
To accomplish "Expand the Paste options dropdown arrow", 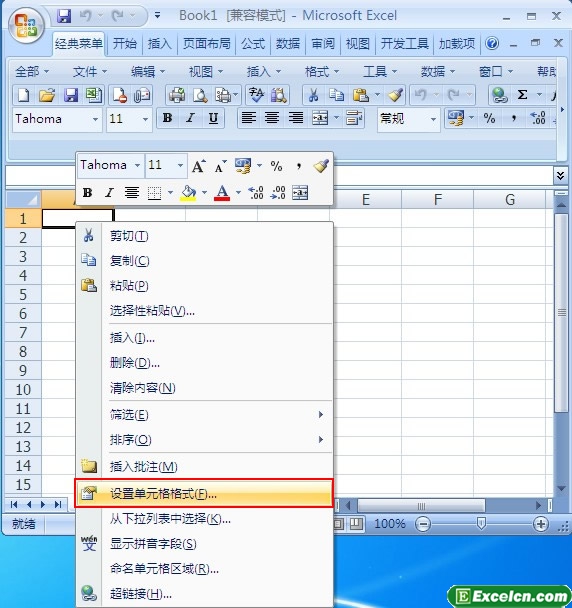I will pyautogui.click(x=377, y=95).
